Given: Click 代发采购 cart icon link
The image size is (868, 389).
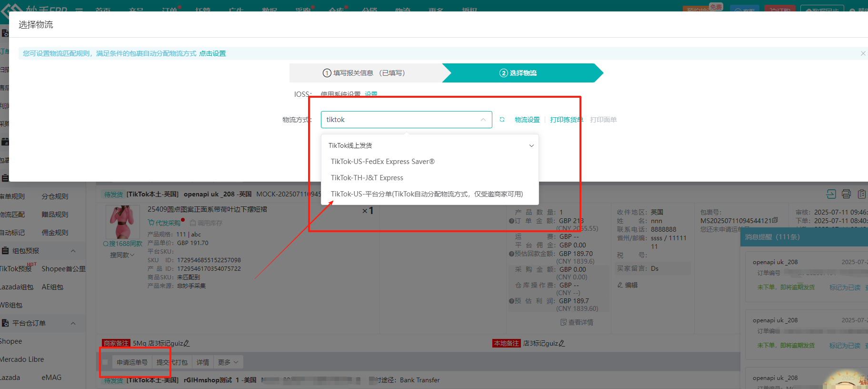Looking at the screenshot, I should 164,223.
